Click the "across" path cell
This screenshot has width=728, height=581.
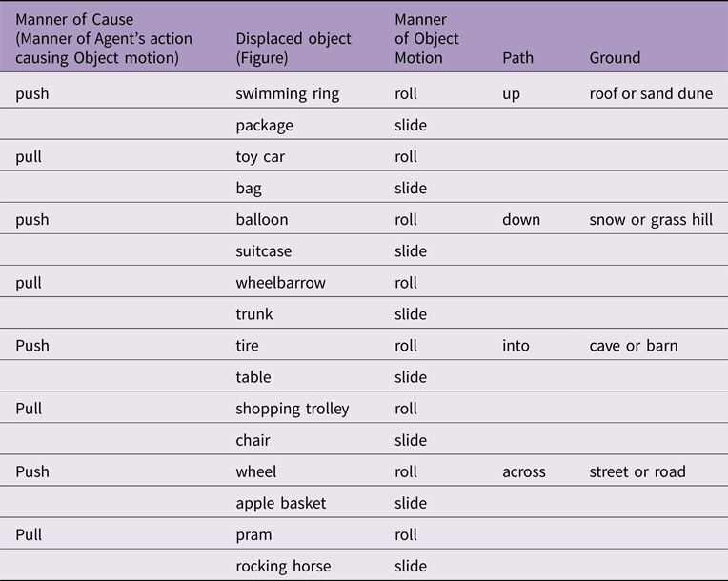point(523,471)
